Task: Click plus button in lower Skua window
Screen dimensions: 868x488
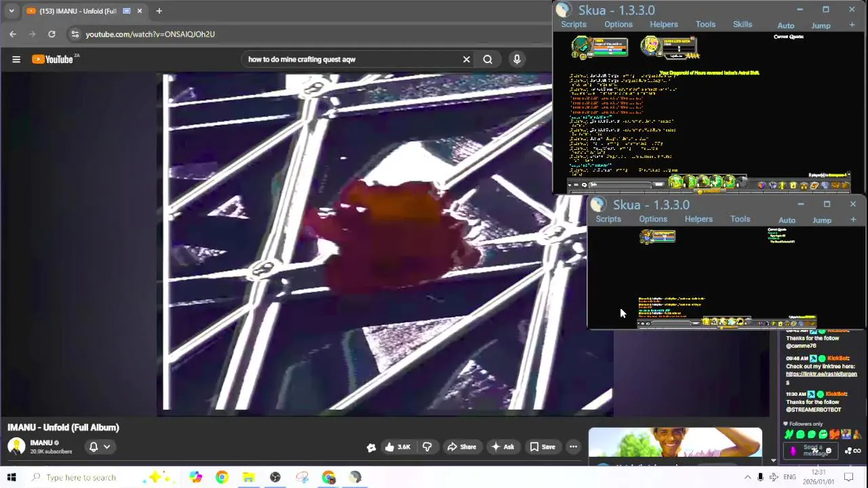Action: pyautogui.click(x=853, y=220)
